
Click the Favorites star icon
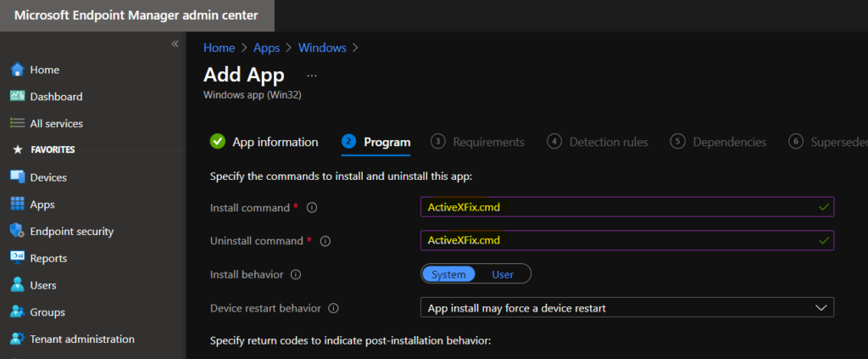(18, 149)
